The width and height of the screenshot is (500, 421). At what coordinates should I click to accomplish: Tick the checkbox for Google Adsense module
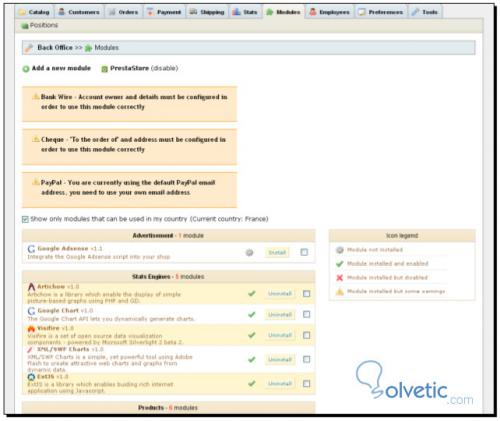pyautogui.click(x=304, y=252)
